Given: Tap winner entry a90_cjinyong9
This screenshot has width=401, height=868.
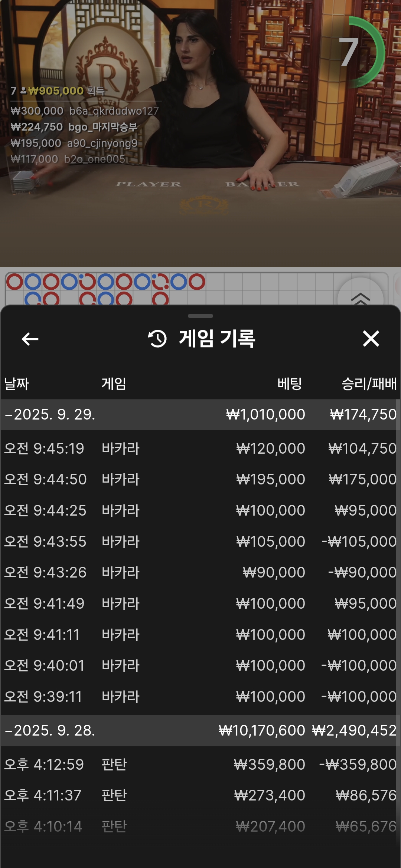Looking at the screenshot, I should click(74, 143).
